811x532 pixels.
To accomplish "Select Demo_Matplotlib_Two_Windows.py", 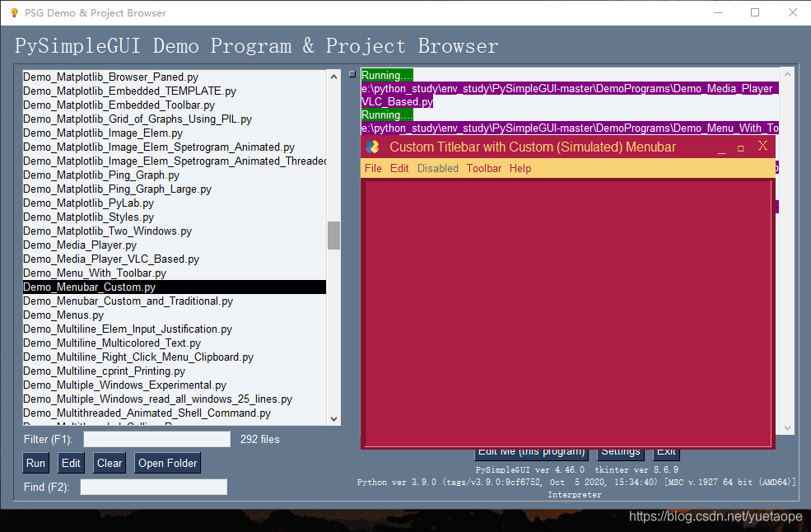I will [x=175, y=231].
